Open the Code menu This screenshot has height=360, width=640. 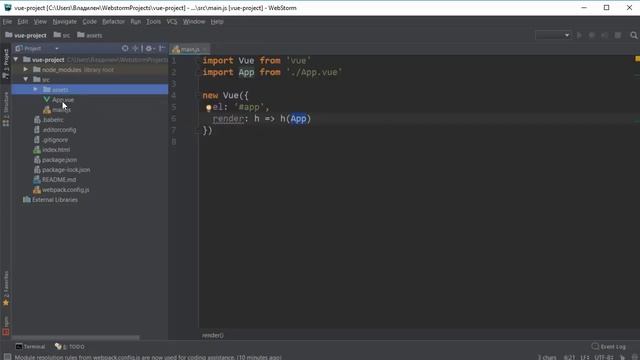pos(89,22)
